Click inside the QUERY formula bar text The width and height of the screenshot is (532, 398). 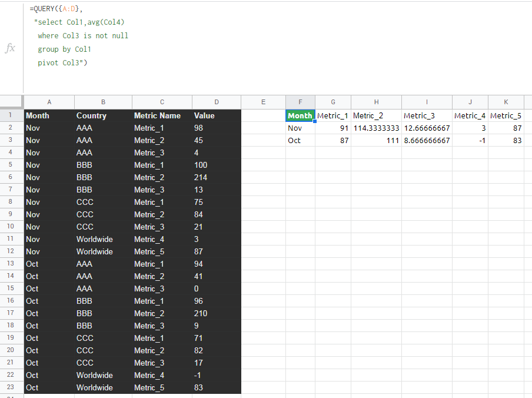click(x=79, y=36)
